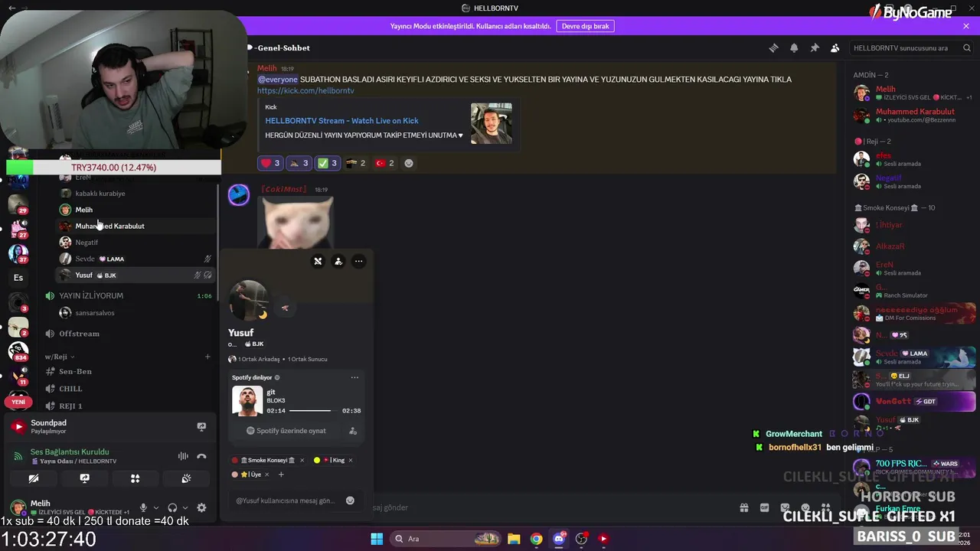Open the threads icon in channel header
Image resolution: width=980 pixels, height=551 pixels.
coord(773,47)
